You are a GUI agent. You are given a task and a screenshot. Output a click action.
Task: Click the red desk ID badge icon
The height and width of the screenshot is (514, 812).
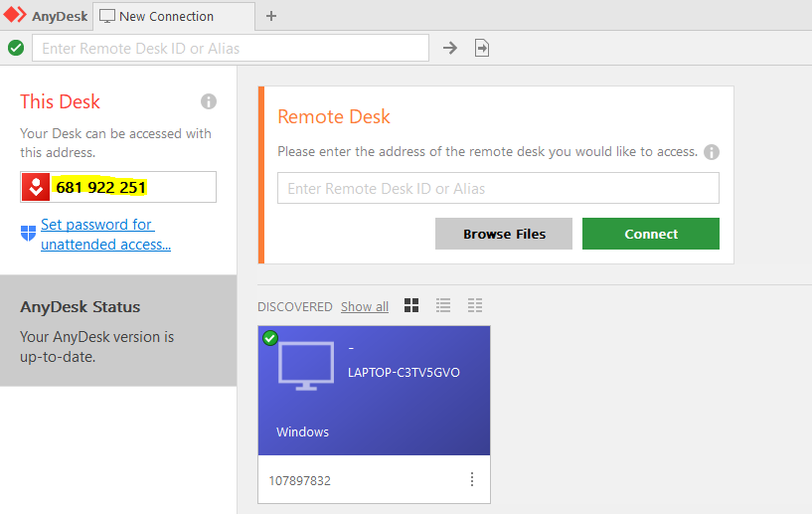tap(36, 187)
